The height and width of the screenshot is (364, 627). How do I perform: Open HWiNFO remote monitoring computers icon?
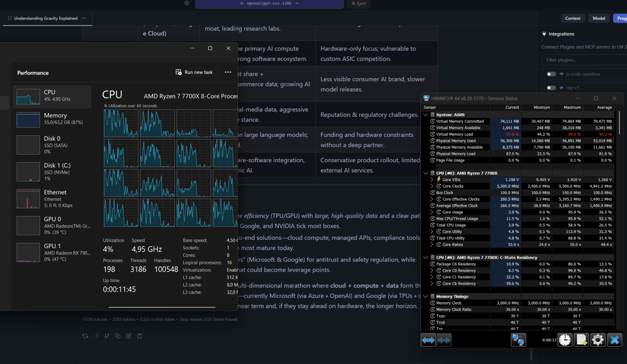coord(518,340)
